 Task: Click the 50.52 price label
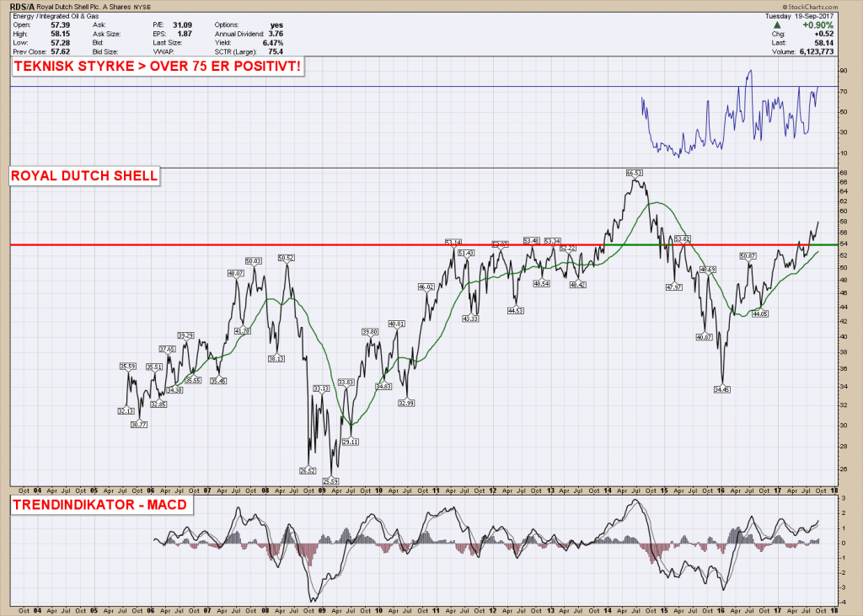(x=287, y=258)
